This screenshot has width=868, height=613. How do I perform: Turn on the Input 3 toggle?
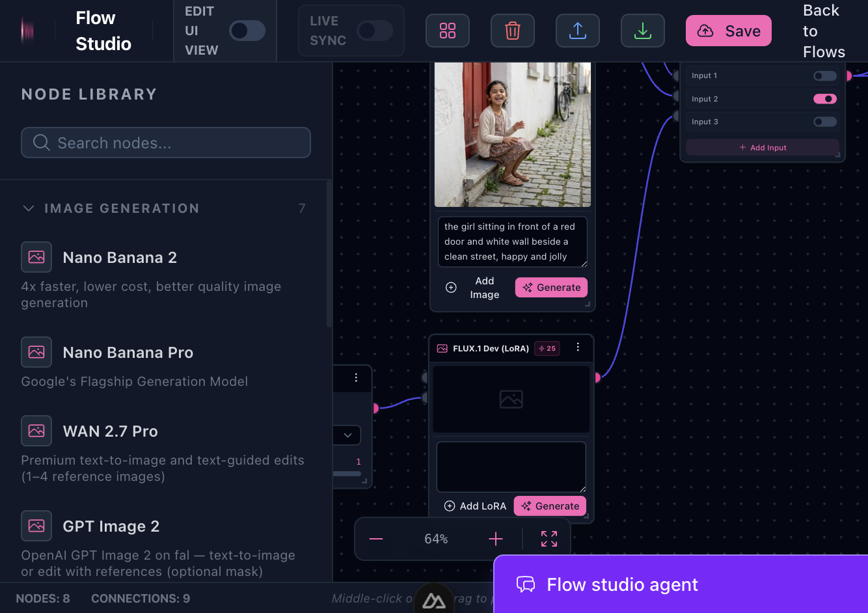pos(825,122)
